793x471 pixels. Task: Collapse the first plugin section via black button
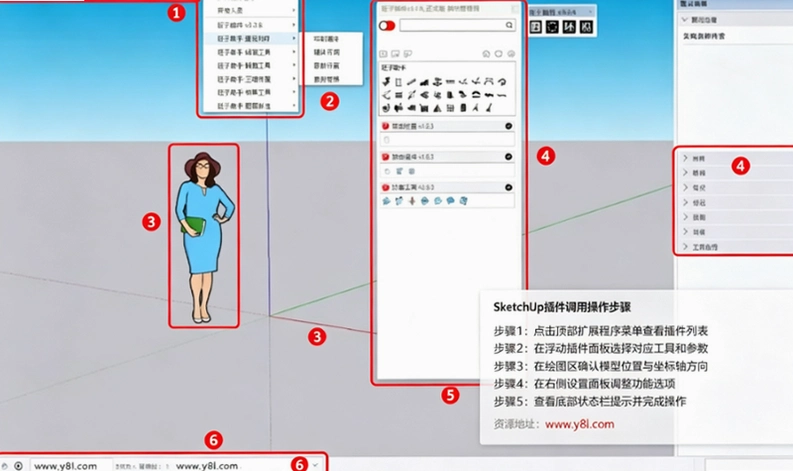click(508, 126)
